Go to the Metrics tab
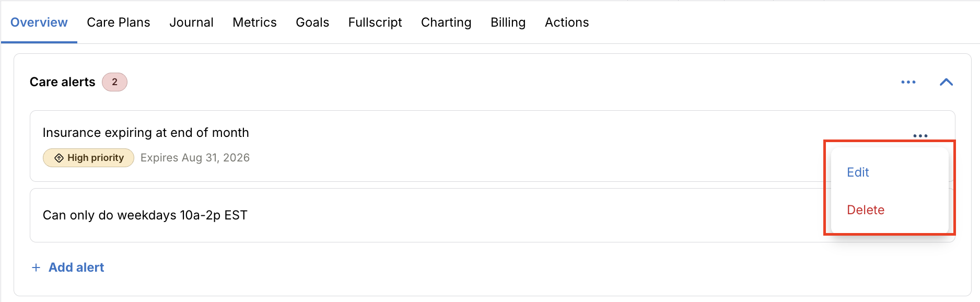 254,22
